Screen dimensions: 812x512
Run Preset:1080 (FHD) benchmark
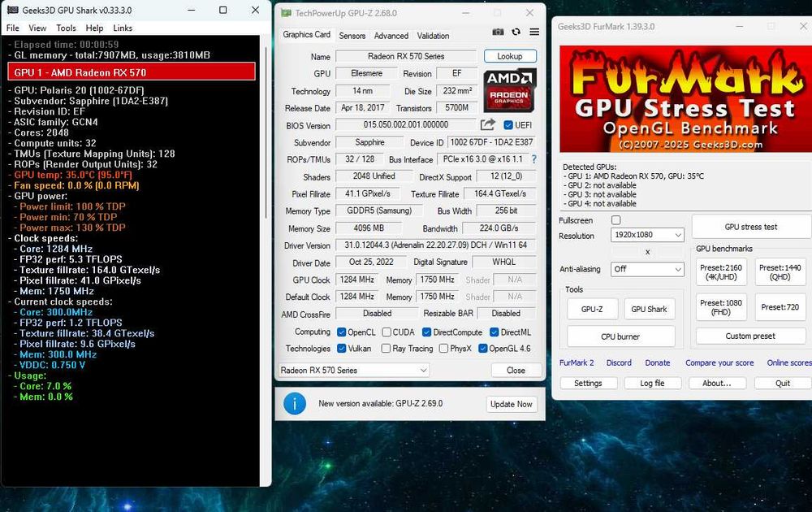tap(721, 307)
